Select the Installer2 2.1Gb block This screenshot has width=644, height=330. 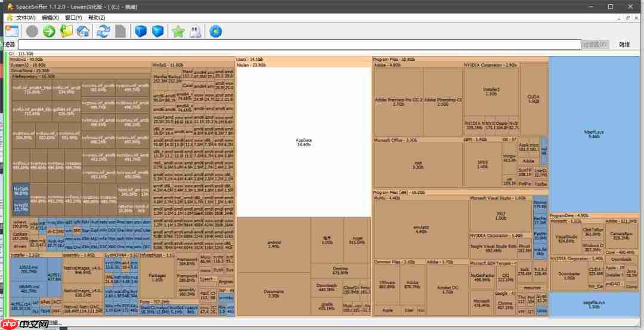tap(491, 91)
